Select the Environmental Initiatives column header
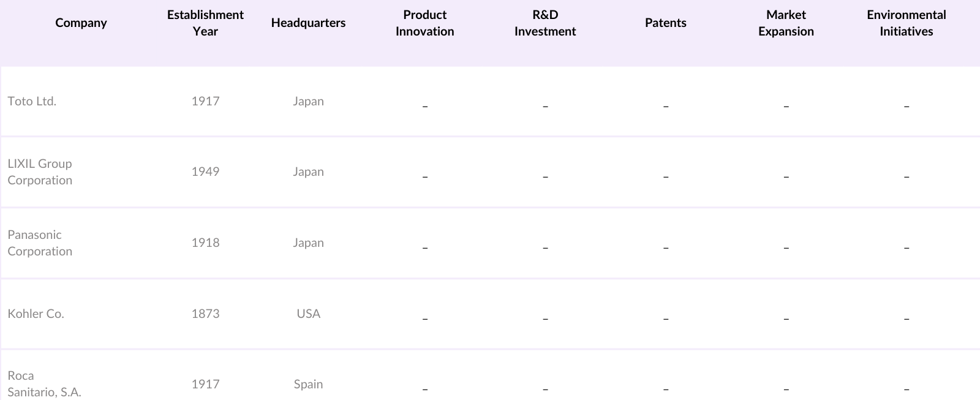The image size is (980, 400). (906, 23)
